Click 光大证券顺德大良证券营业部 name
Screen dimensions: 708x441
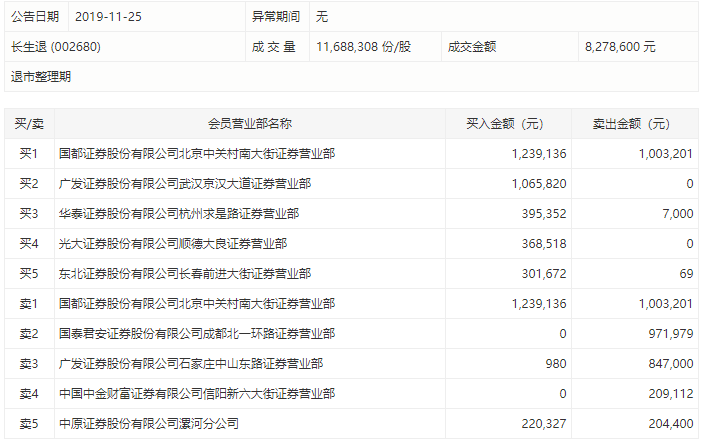point(173,244)
